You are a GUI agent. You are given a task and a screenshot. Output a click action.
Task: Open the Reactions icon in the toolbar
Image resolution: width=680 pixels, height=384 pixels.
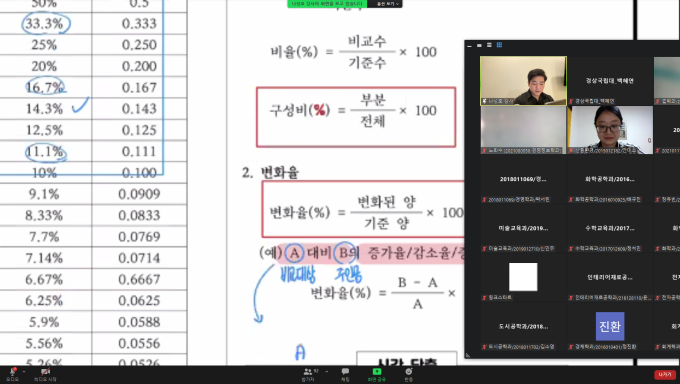409,372
